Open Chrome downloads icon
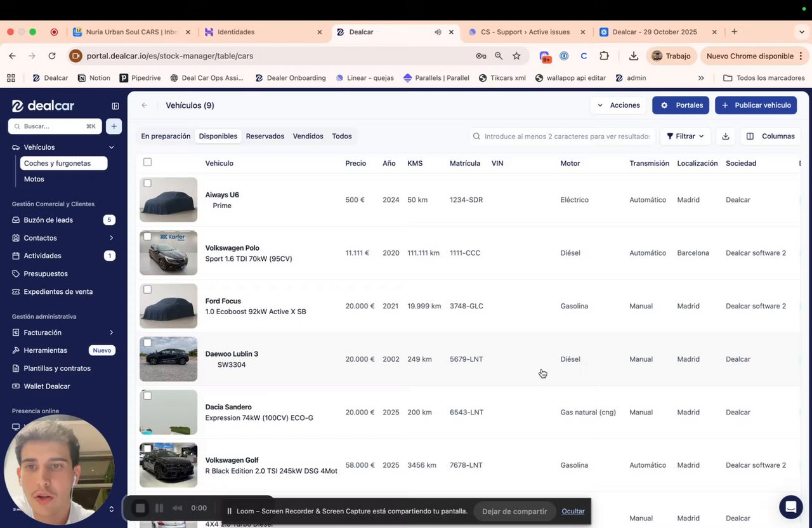This screenshot has height=528, width=812. point(634,56)
